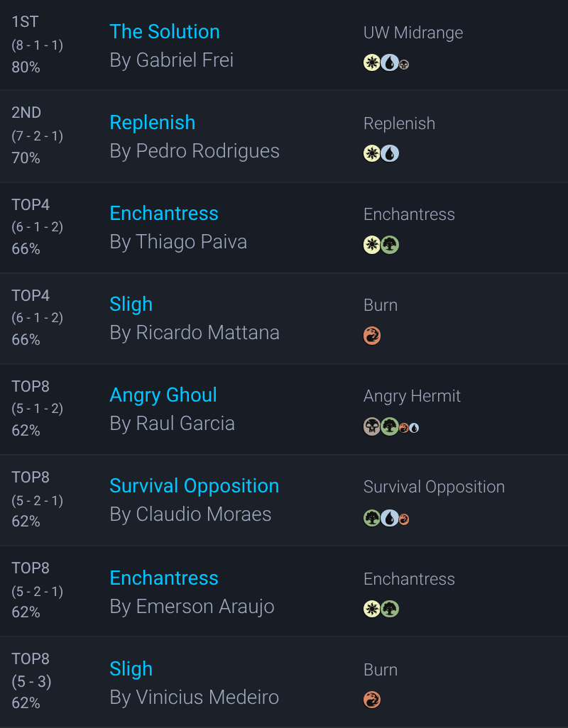
Task: Click the blue mana icon for Survival Opposition
Action: (390, 518)
